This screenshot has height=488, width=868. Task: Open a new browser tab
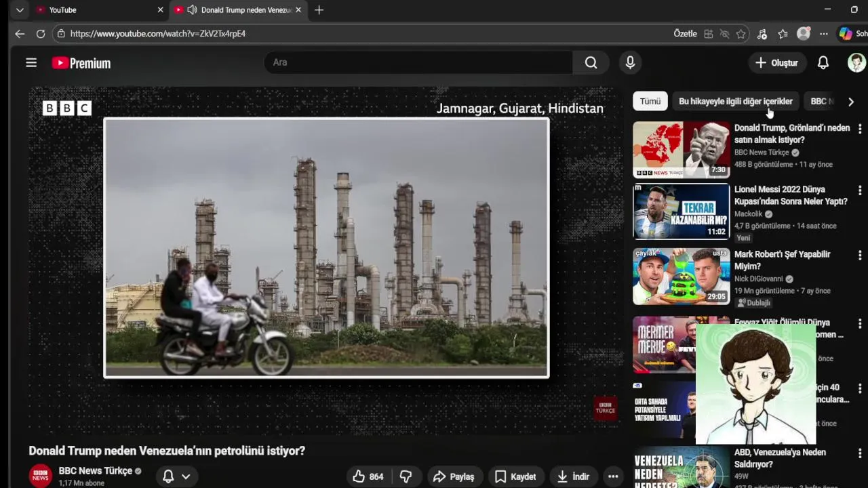point(319,10)
